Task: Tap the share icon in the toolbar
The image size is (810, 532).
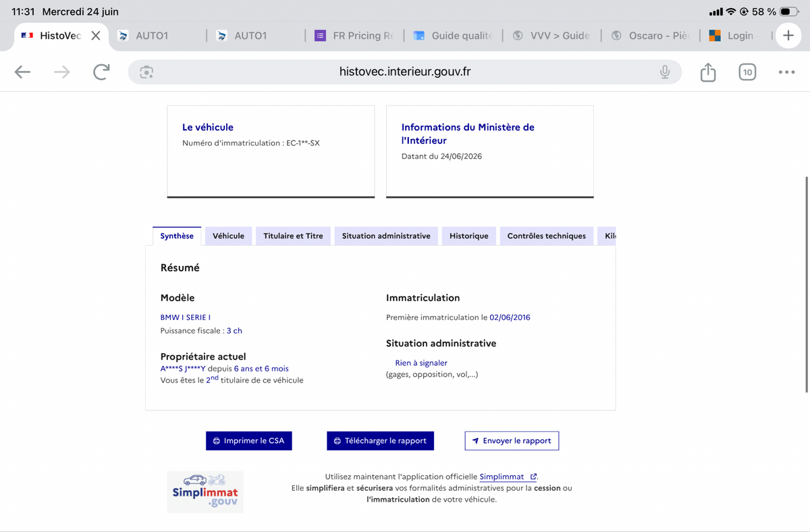Action: [707, 72]
